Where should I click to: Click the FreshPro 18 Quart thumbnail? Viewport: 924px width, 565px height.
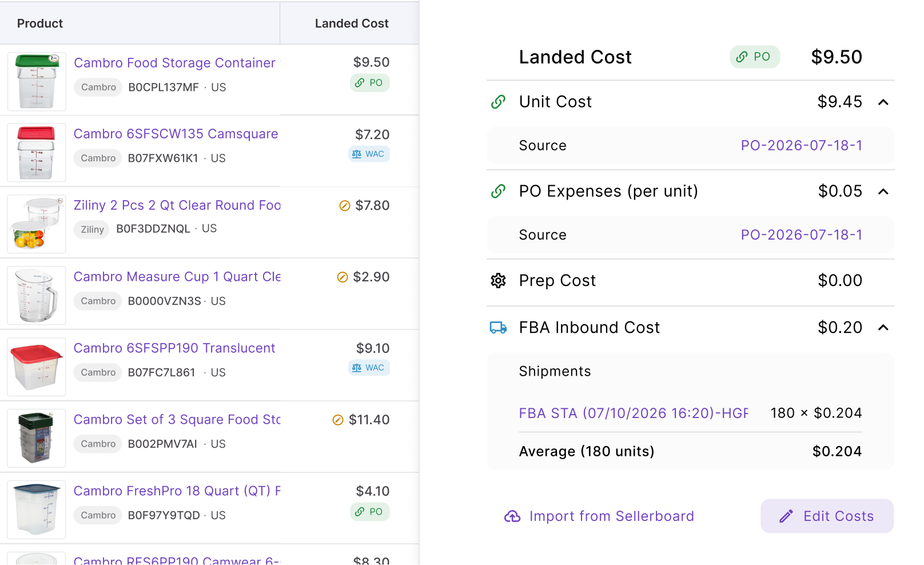coord(37,510)
